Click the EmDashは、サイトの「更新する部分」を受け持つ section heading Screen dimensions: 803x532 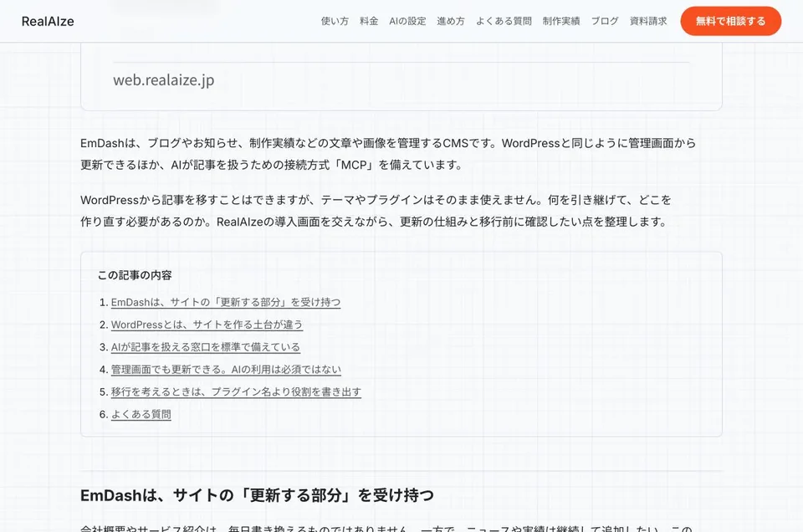point(257,495)
